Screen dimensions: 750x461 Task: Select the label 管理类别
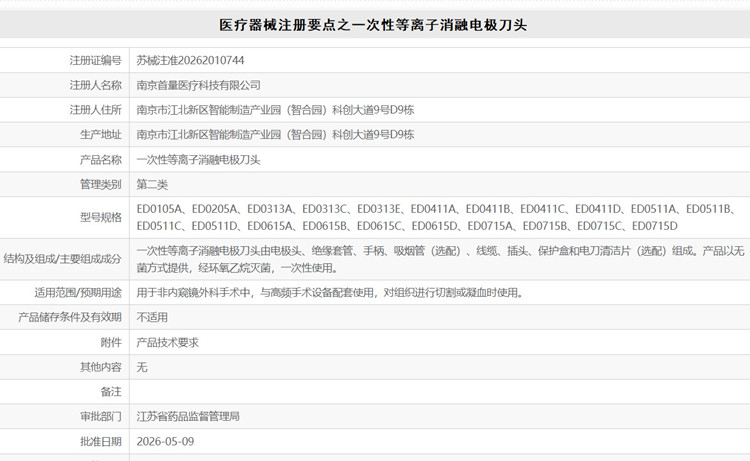pos(101,185)
